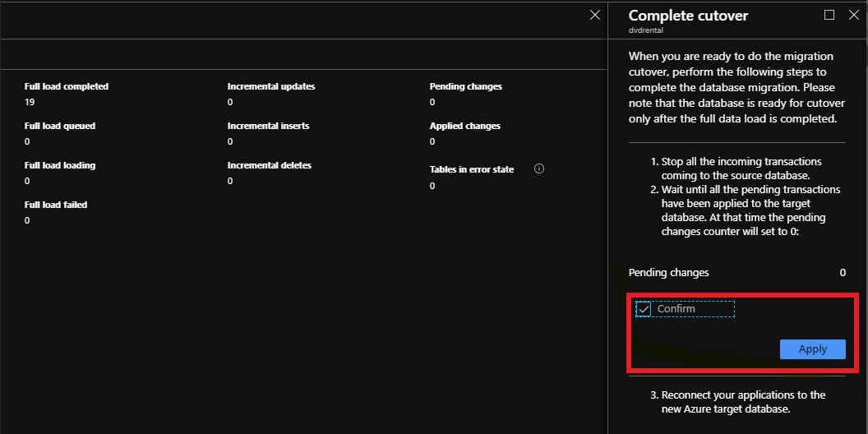The image size is (868, 434).
Task: Click the Full load queued statistic
Action: tap(60, 126)
